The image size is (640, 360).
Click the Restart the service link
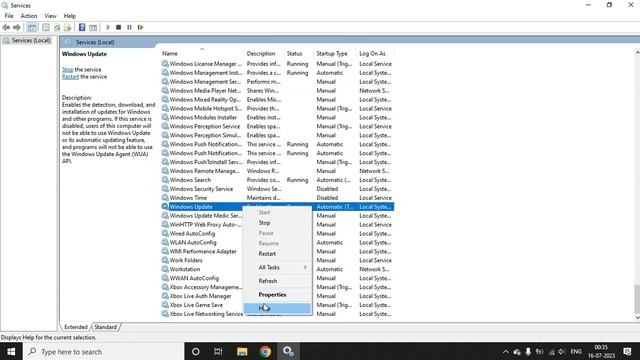coord(70,77)
